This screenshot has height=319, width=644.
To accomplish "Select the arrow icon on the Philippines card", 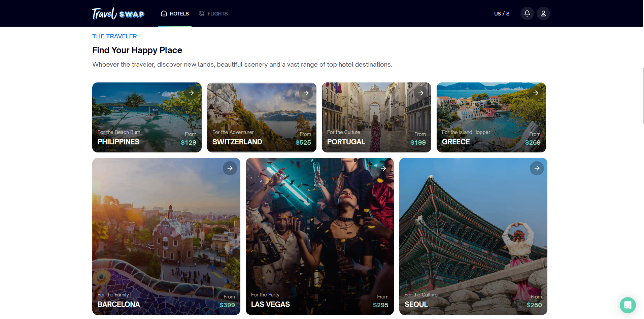I will [x=191, y=93].
